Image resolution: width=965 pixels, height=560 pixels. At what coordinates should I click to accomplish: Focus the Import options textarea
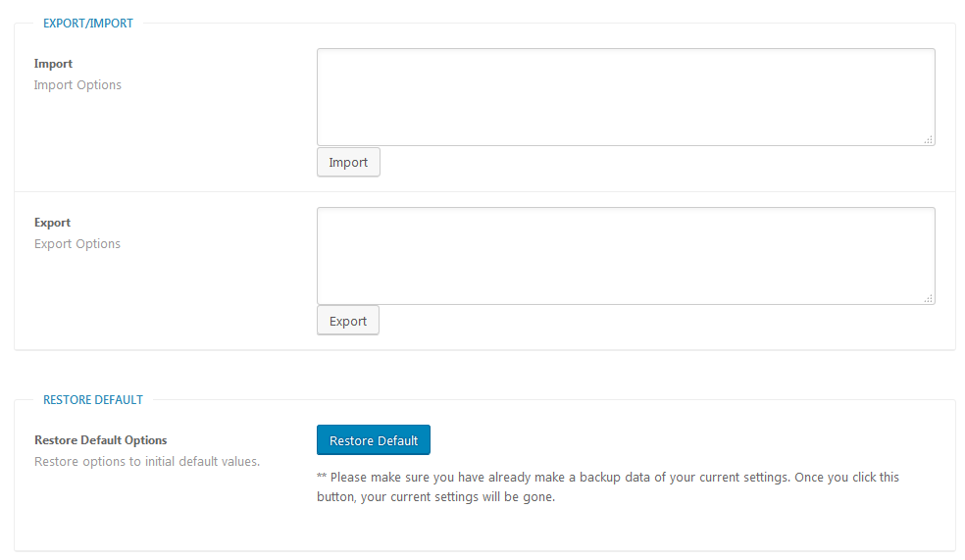[626, 97]
